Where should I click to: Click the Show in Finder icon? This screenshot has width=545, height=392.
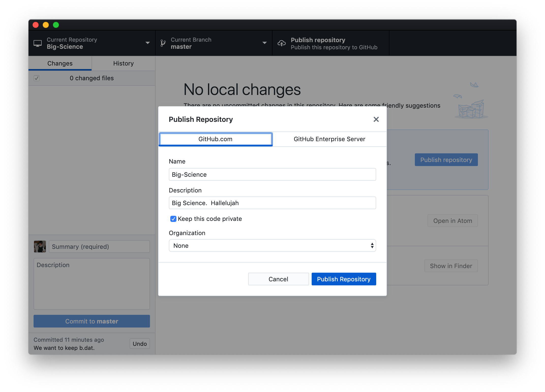pos(451,266)
